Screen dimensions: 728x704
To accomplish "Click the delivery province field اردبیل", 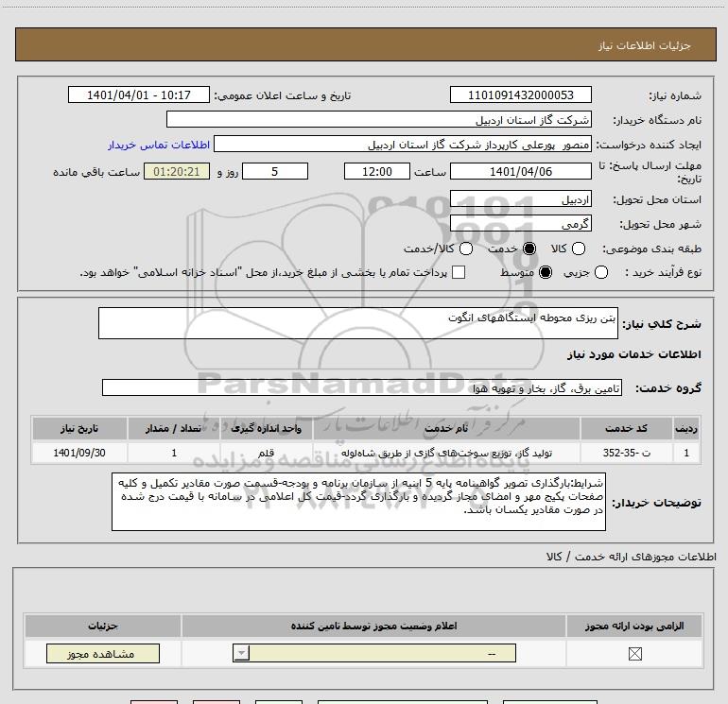I will pos(520,199).
